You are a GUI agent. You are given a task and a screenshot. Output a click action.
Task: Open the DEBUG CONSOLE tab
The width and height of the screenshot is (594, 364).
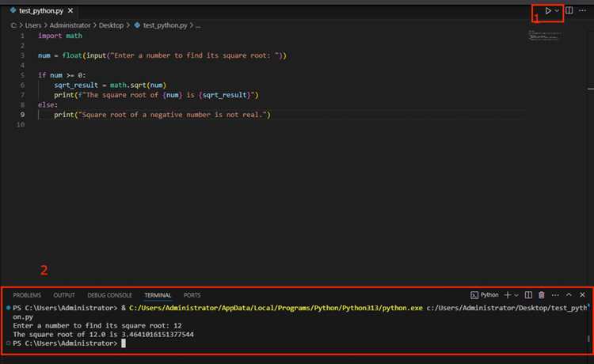point(109,295)
